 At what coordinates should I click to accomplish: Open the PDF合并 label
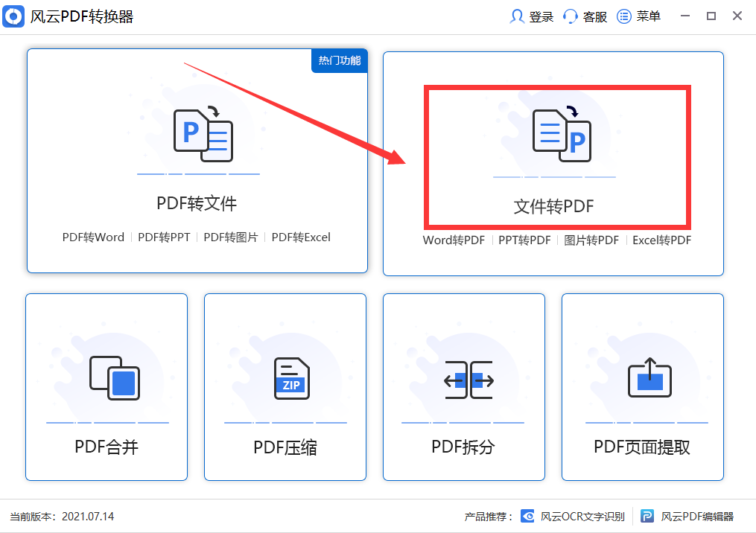click(107, 447)
